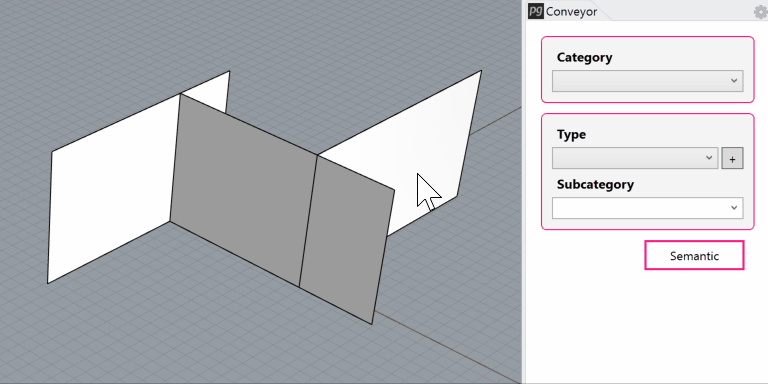Click inside the Subcategory combo box field
Screen dimensions: 768x384
point(647,208)
